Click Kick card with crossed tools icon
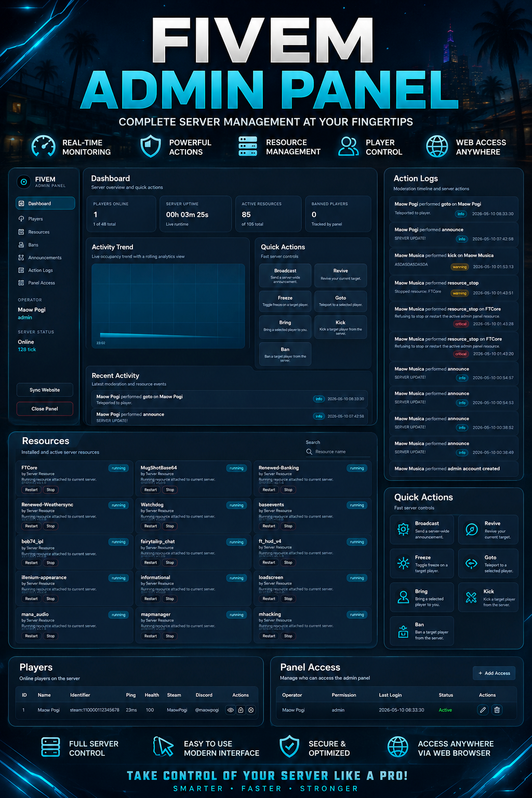The width and height of the screenshot is (532, 798). tap(488, 597)
